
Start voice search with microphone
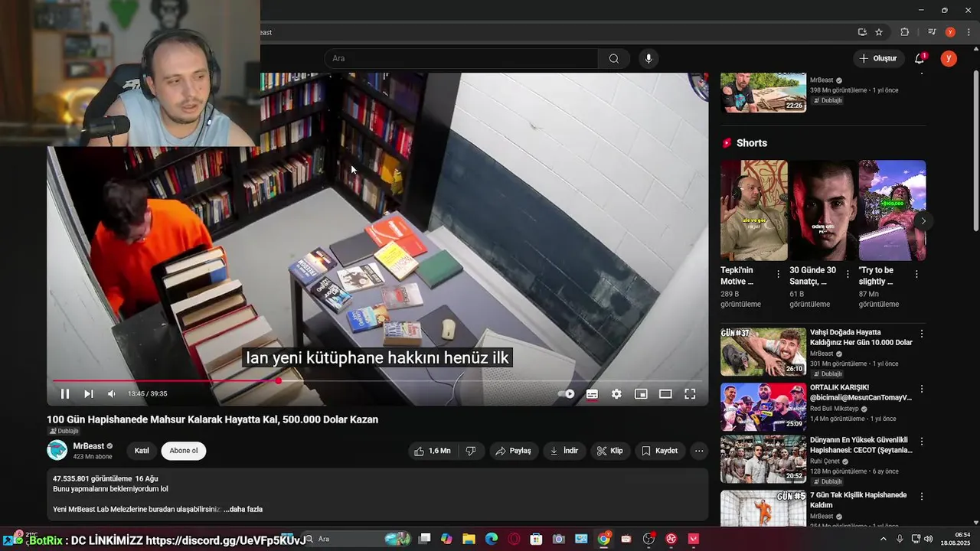click(x=648, y=58)
